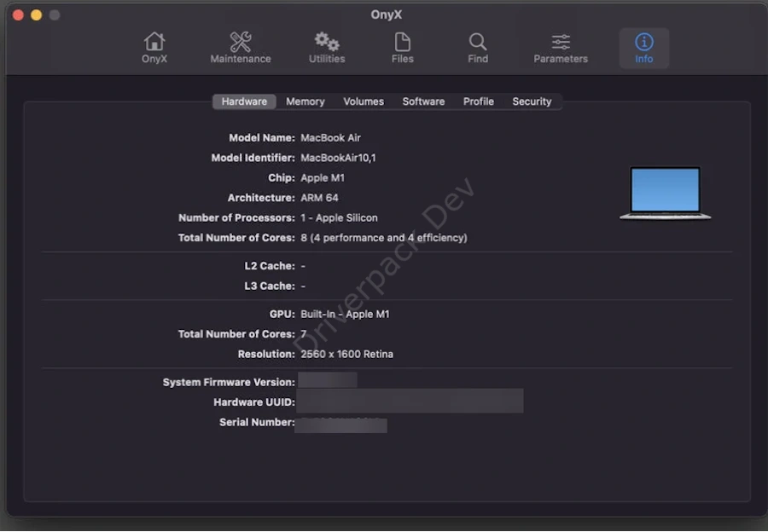Open the Parameters sliders icon

[x=561, y=48]
